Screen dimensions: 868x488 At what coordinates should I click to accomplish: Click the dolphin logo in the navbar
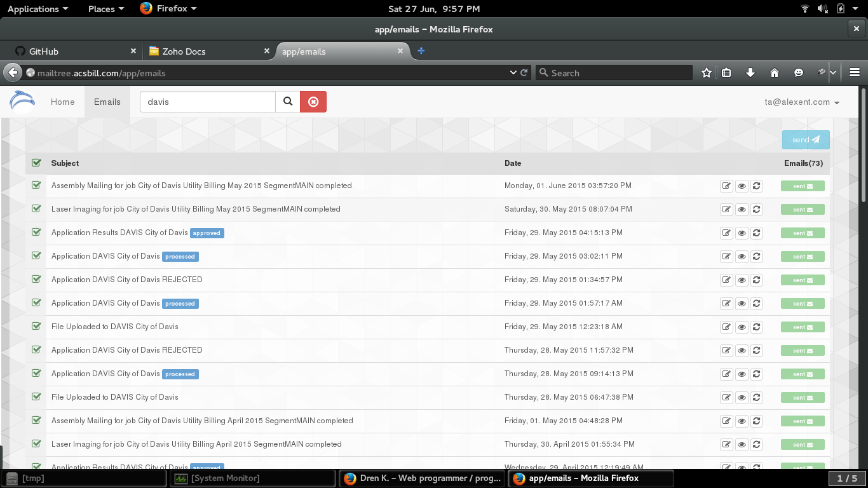(23, 102)
